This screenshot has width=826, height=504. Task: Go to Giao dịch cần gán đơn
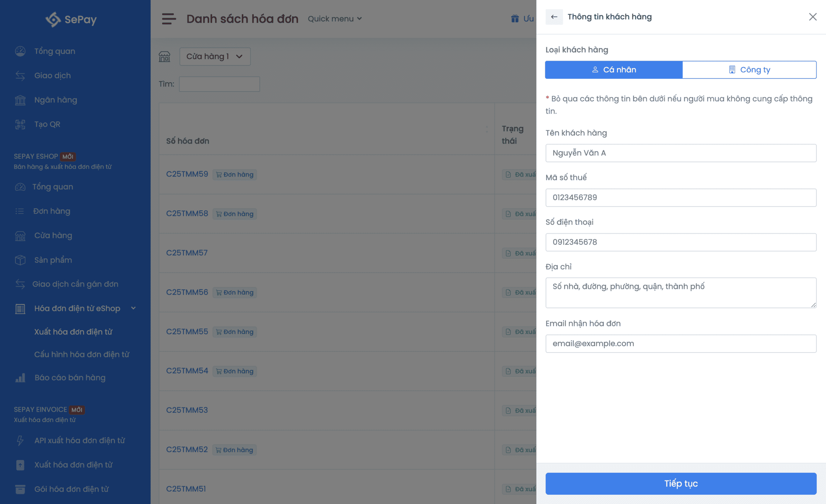point(75,284)
